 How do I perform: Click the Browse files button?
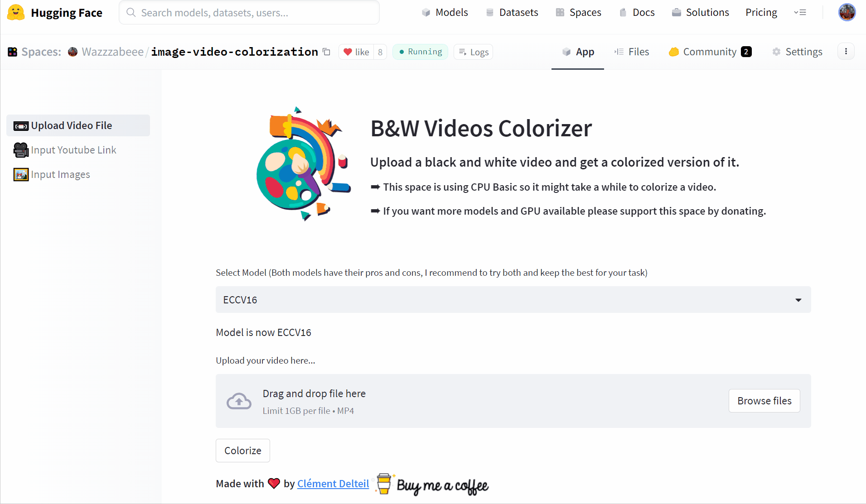[x=764, y=401]
